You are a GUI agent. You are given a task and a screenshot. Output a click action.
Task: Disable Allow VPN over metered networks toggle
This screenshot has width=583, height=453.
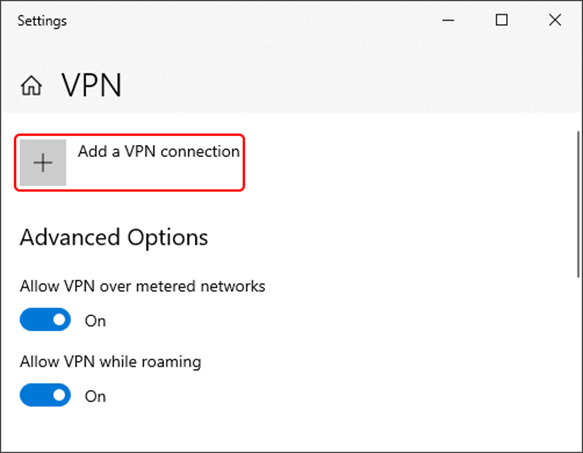tap(45, 320)
